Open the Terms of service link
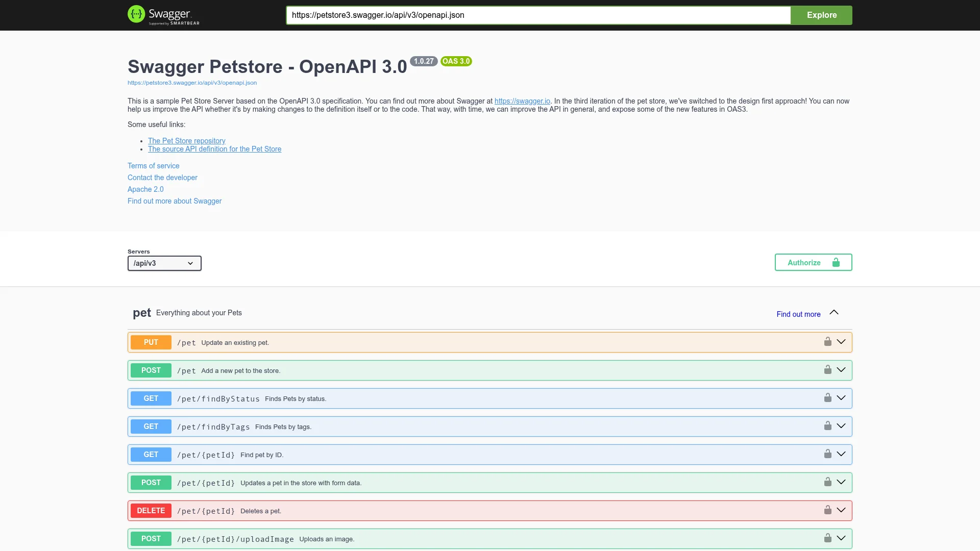Image resolution: width=980 pixels, height=551 pixels. pos(153,166)
